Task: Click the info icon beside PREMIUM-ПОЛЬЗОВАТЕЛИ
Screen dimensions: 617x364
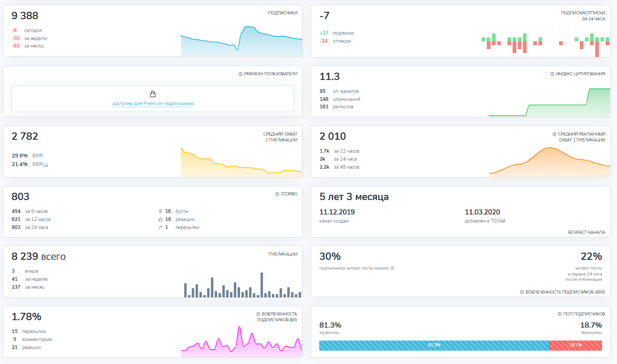Action: (240, 74)
